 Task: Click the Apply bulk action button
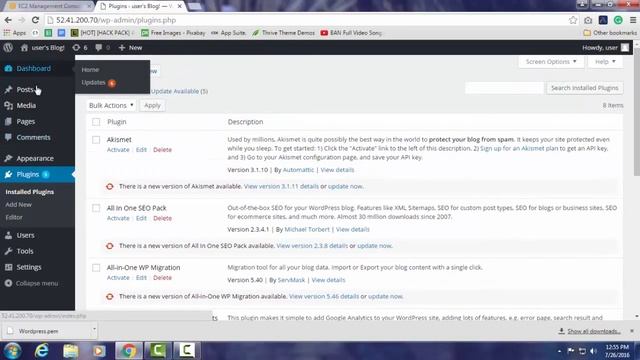[x=152, y=105]
